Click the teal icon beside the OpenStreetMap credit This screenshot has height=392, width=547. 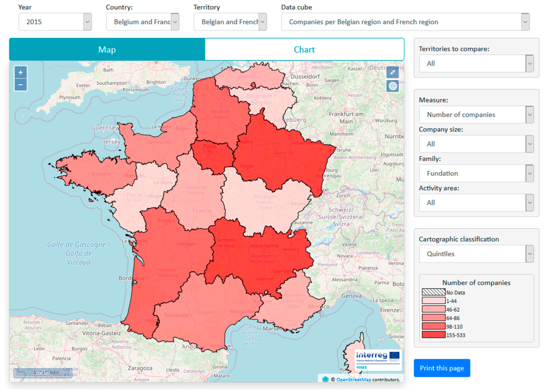pyautogui.click(x=325, y=379)
